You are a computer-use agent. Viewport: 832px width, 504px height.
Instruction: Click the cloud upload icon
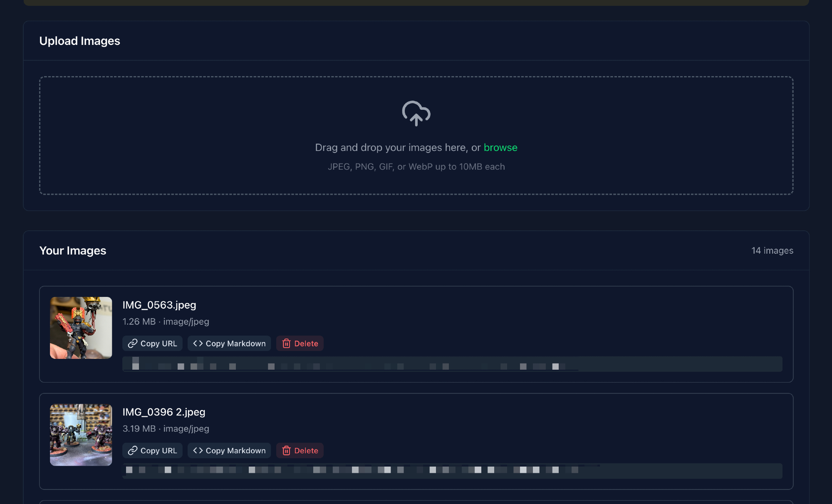click(x=416, y=113)
